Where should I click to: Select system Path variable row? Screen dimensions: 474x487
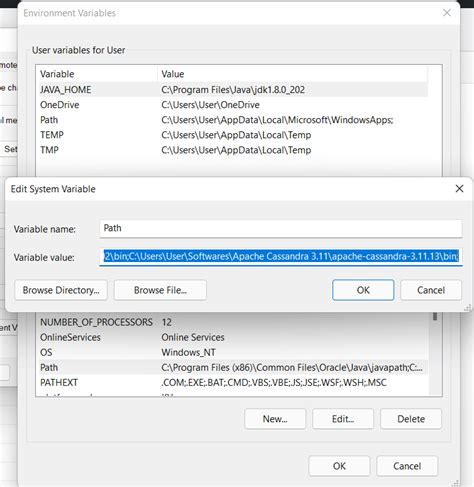pyautogui.click(x=233, y=367)
